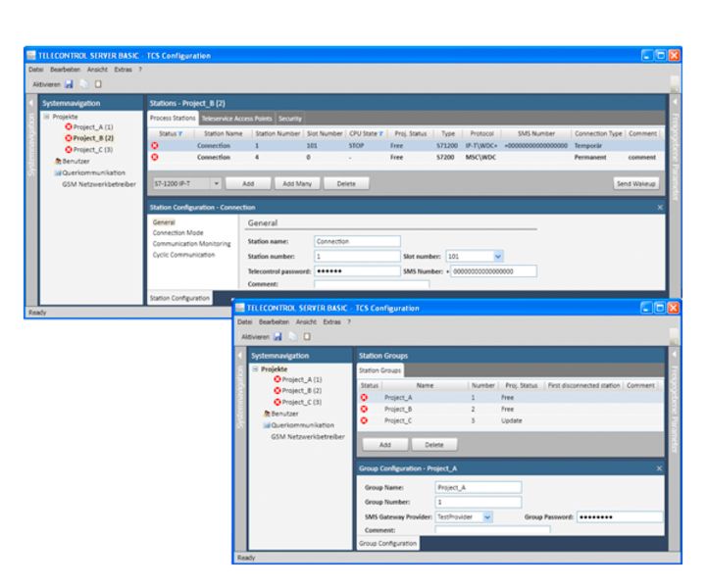Select General configuration item
Screen dimensions: 706x588
coord(164,222)
